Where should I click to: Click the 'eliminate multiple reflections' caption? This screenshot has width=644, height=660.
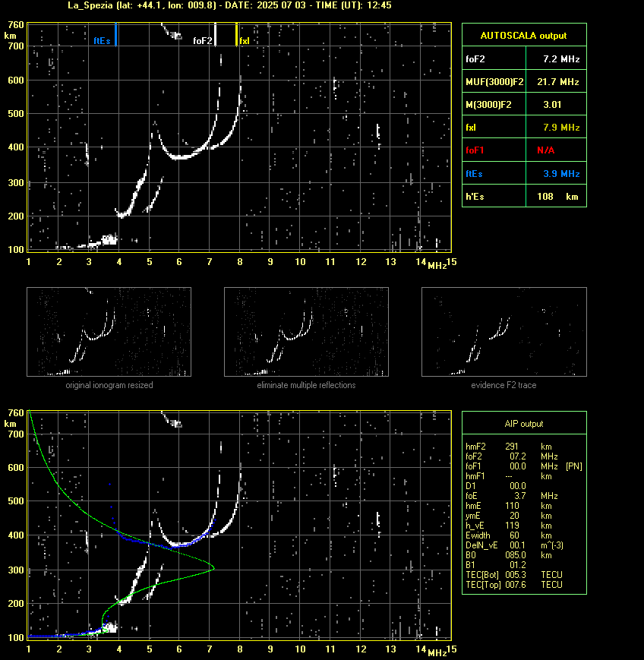(x=306, y=385)
